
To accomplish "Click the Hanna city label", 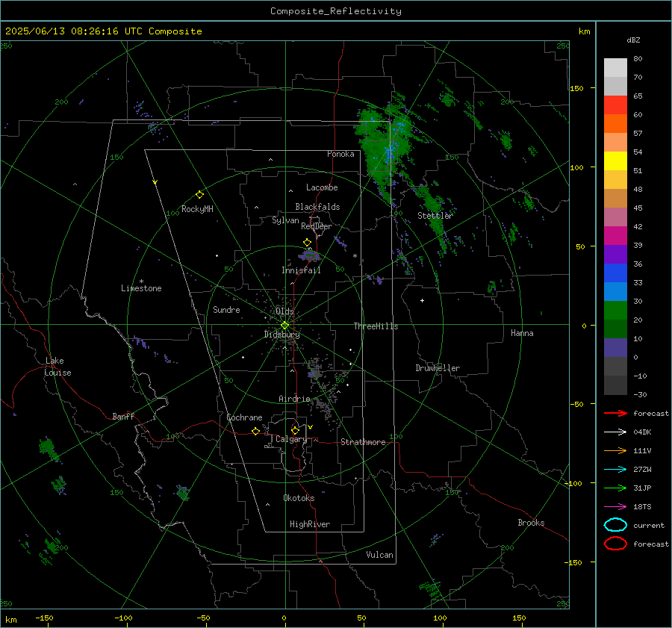I will tap(522, 333).
